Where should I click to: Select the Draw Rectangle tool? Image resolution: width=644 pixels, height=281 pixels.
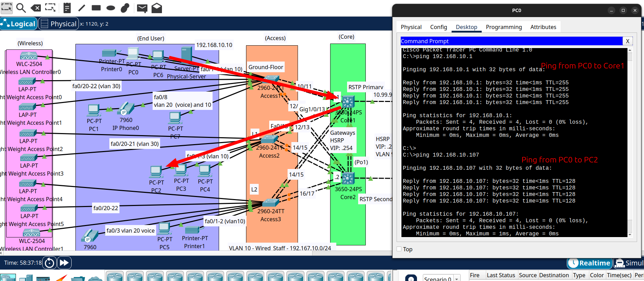96,8
